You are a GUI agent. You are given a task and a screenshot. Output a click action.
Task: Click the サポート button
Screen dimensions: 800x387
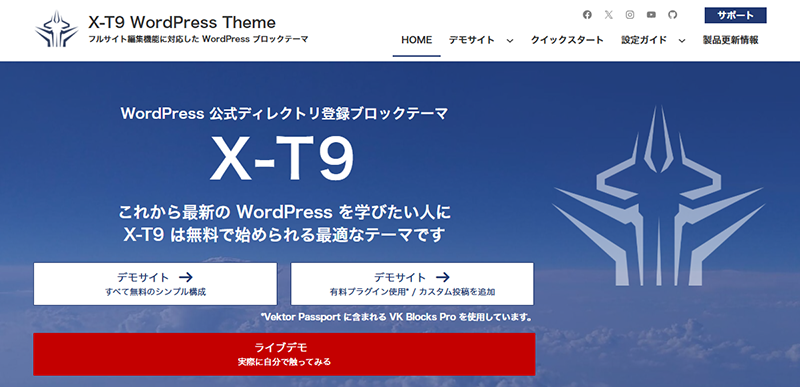tap(735, 15)
